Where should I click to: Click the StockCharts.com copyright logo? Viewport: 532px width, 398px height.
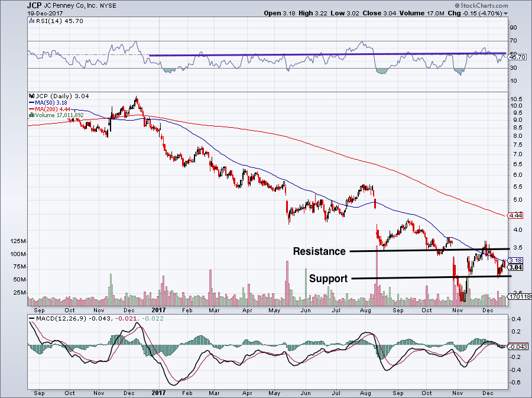coord(481,5)
